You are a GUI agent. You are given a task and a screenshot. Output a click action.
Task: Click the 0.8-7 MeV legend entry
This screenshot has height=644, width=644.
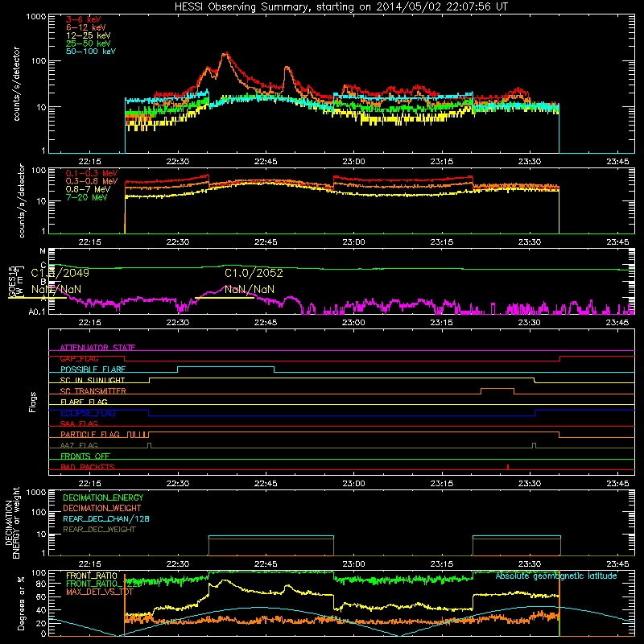(x=89, y=189)
